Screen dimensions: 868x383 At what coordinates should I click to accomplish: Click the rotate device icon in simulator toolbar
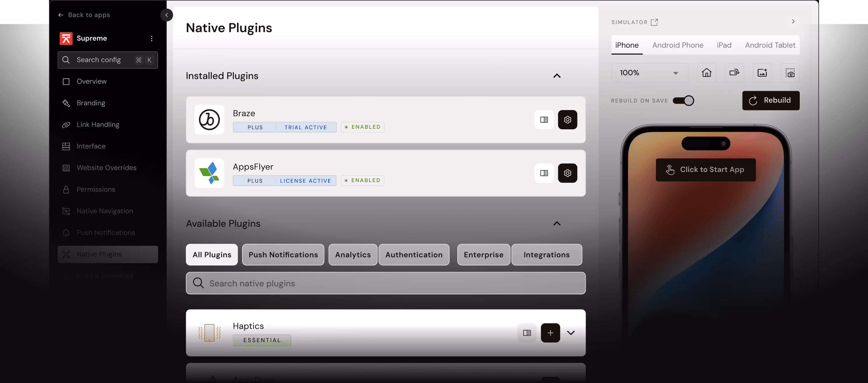pos(734,72)
